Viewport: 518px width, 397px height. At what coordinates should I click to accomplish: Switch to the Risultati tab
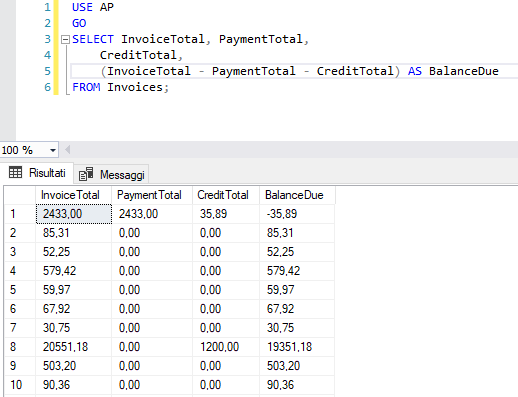click(37, 173)
